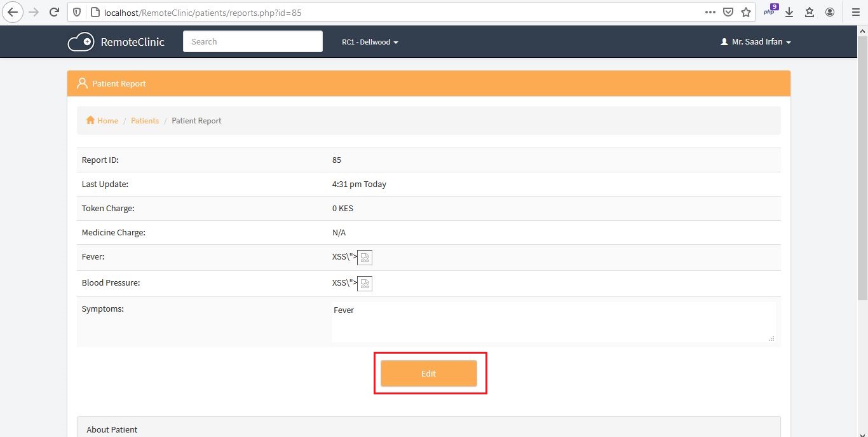Save page to Pocket icon
Image resolution: width=868 pixels, height=437 pixels.
pyautogui.click(x=728, y=12)
